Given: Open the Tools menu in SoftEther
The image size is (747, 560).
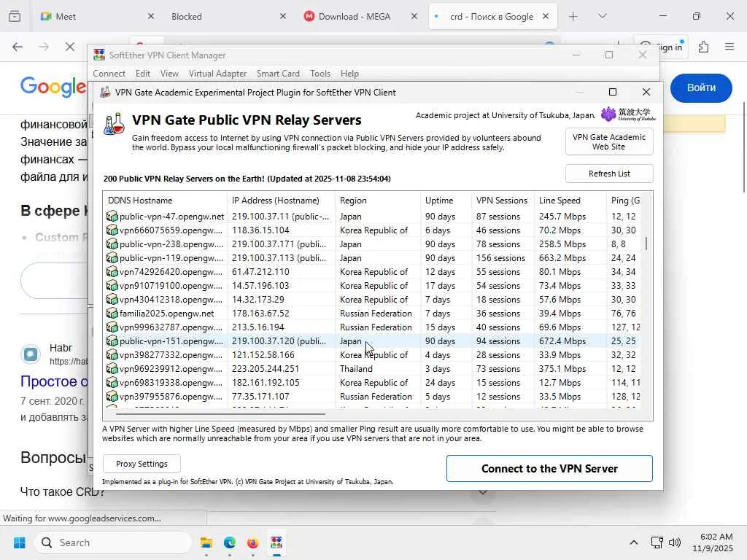Looking at the screenshot, I should point(320,74).
